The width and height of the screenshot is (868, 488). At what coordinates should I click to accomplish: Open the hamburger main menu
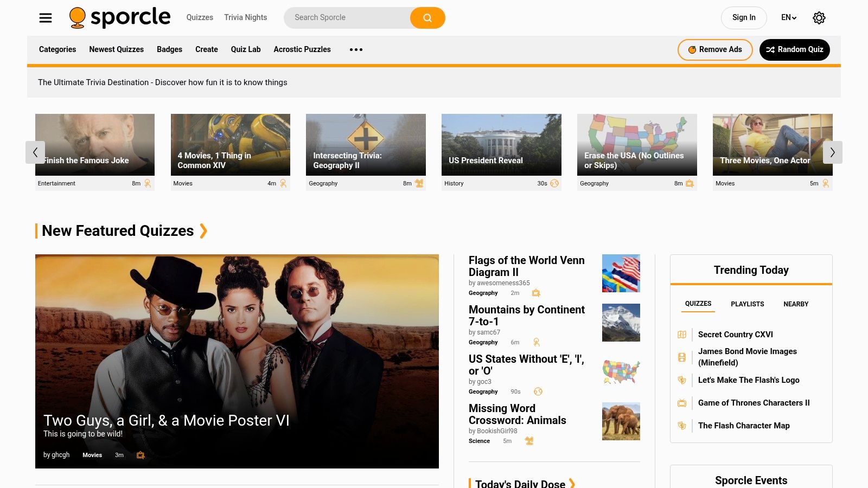[x=46, y=18]
